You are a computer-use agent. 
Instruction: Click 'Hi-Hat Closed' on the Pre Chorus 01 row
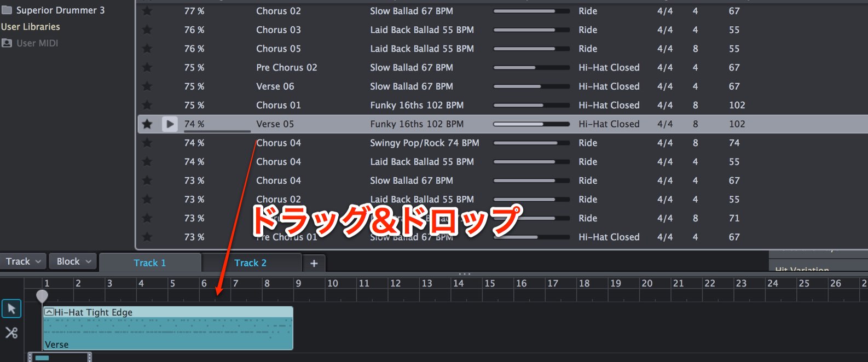point(609,237)
